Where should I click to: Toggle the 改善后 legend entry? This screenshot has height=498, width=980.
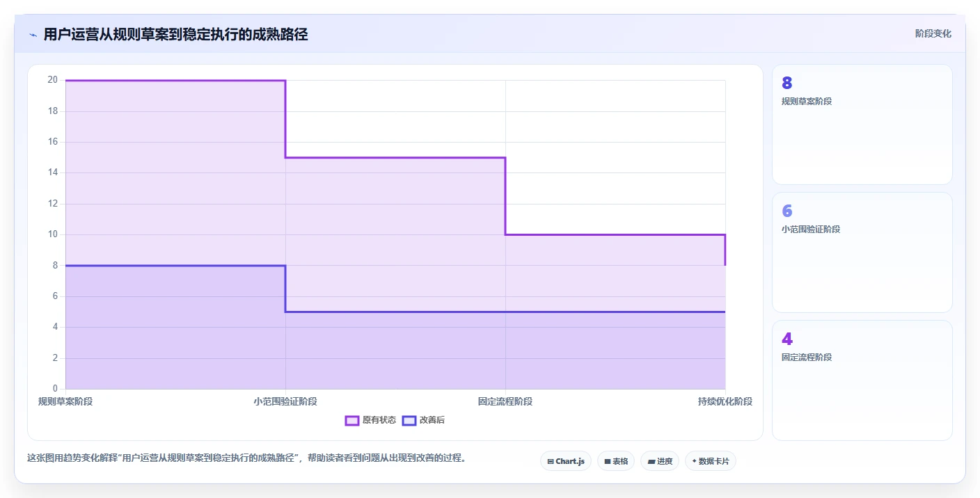[x=424, y=420]
